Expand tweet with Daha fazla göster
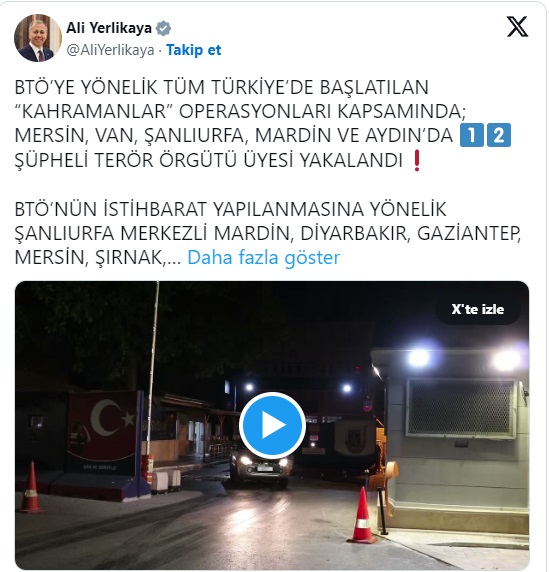 pyautogui.click(x=263, y=258)
